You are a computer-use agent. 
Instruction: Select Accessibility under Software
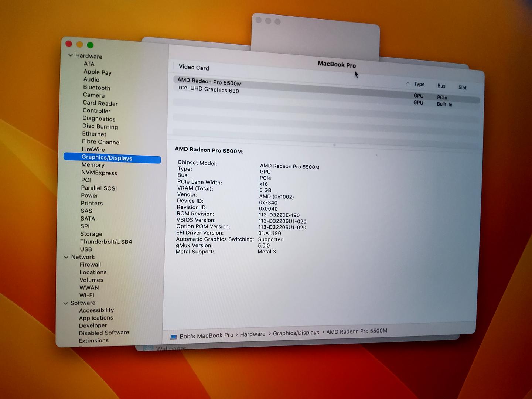coord(96,310)
